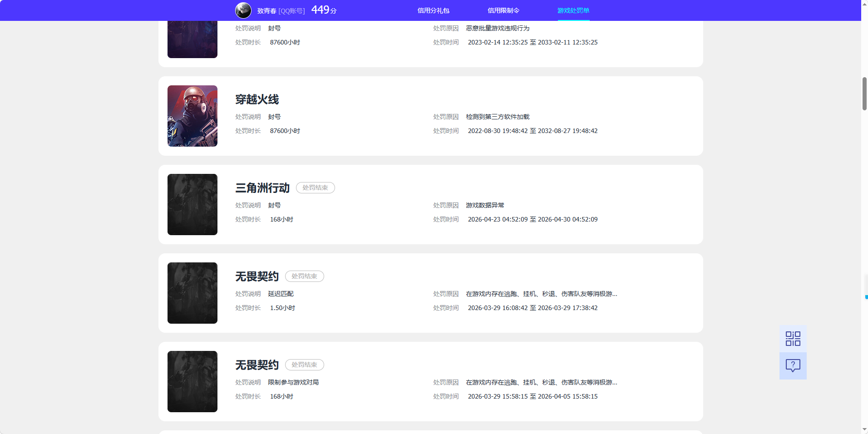Click 处罚结束 badge in the 限制参与游戏对局 card
The width and height of the screenshot is (868, 434).
click(x=305, y=365)
